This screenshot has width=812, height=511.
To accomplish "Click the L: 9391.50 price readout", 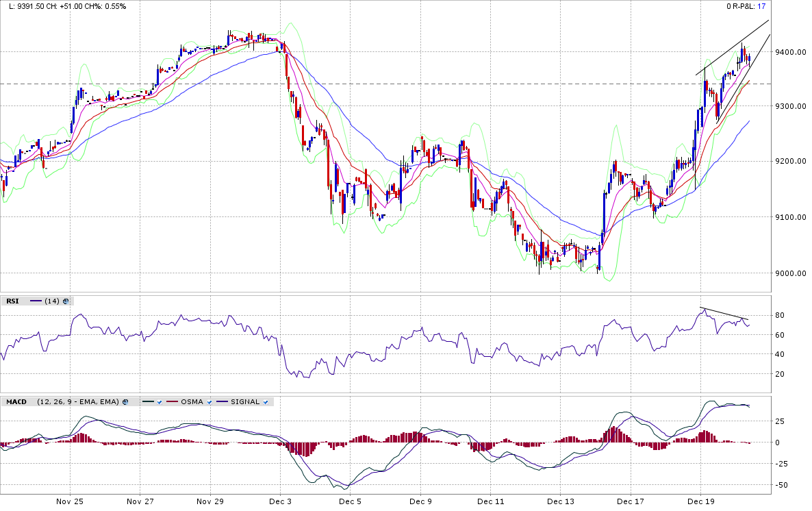I will point(27,6).
